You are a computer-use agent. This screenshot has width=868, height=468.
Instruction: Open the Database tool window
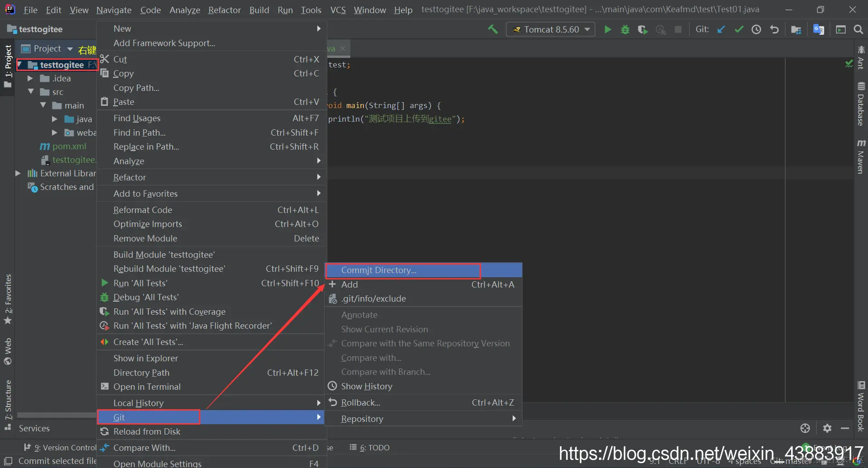[x=861, y=104]
